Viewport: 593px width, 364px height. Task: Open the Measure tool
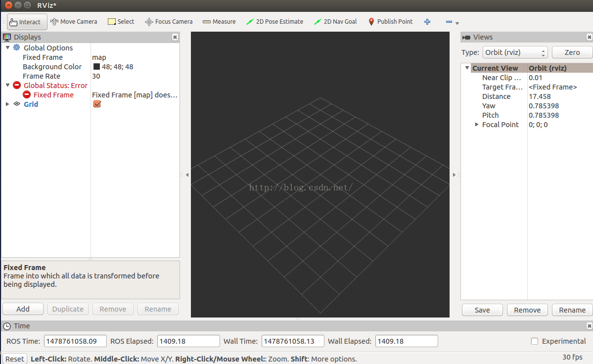pos(219,21)
